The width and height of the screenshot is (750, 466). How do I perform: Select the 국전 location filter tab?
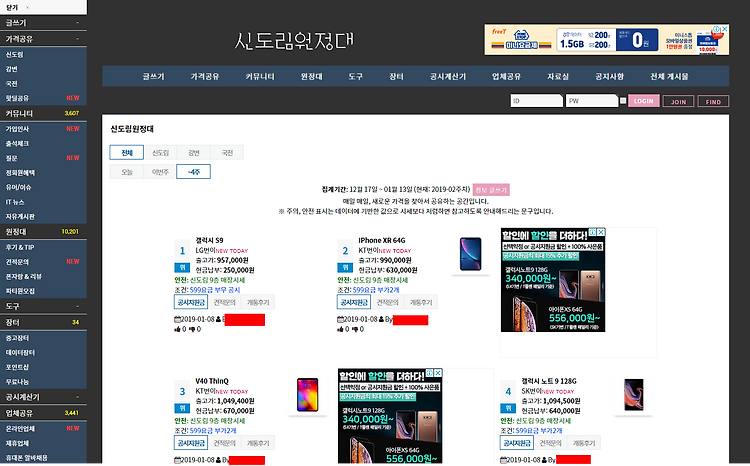(227, 153)
